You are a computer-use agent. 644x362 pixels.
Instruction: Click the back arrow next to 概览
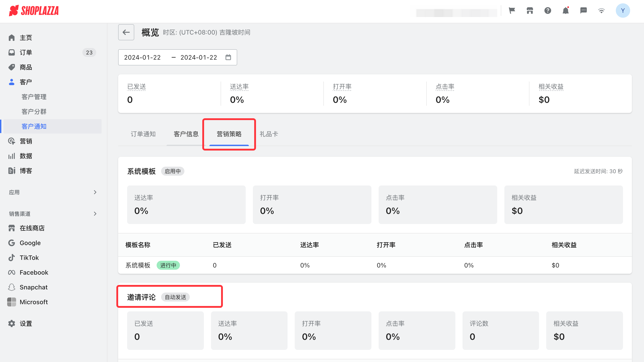(x=126, y=32)
